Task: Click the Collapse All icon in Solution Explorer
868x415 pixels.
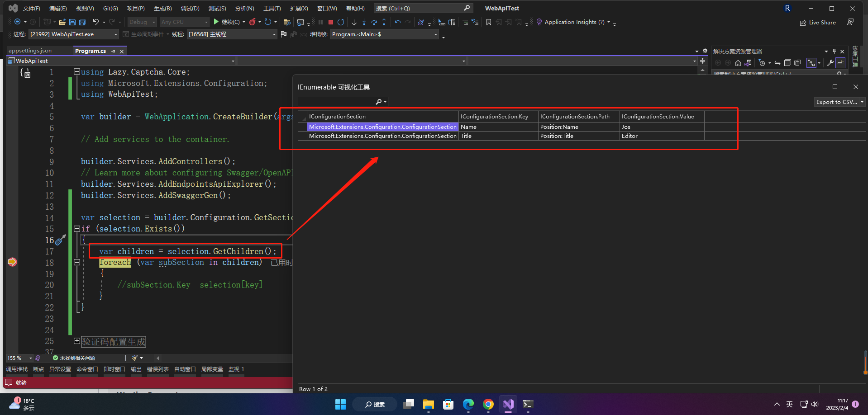Action: [x=787, y=63]
